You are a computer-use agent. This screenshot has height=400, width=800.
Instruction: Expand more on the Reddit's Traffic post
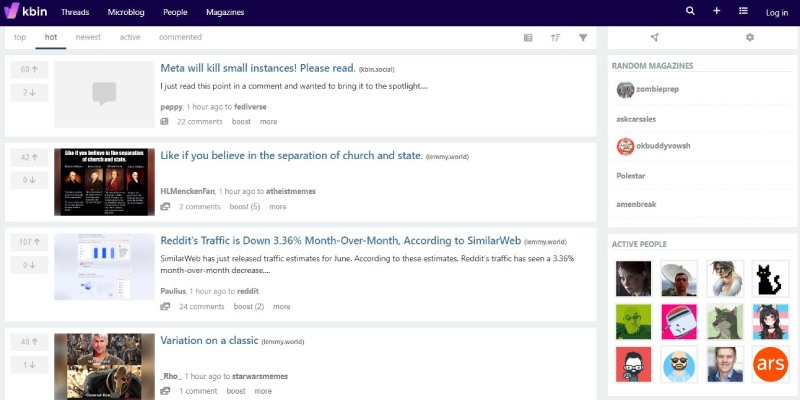[281, 307]
